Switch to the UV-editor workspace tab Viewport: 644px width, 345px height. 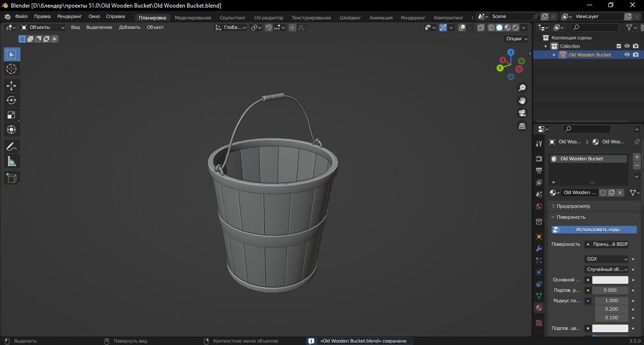[269, 18]
